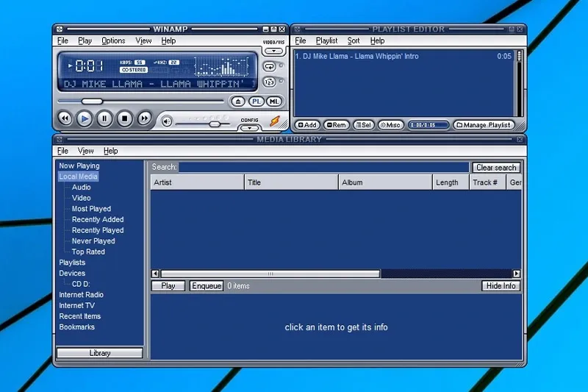Click the spectrum analyzer visualization
The width and height of the screenshot is (588, 392).
pos(222,66)
